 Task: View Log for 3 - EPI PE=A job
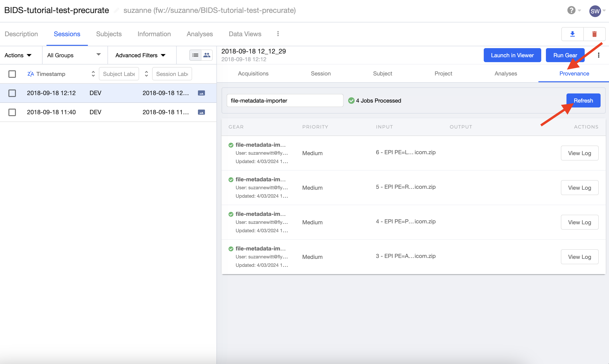[579, 257]
